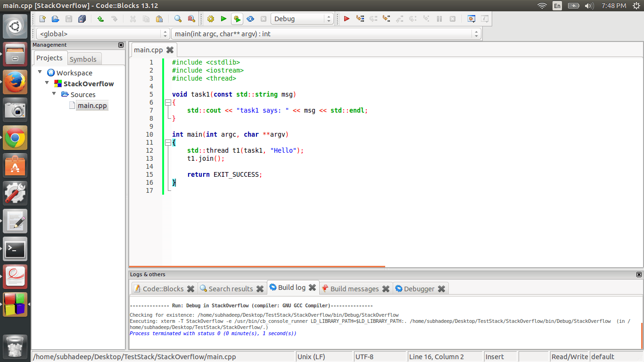Click the Redo arrow icon
This screenshot has width=644, height=362.
[x=114, y=19]
